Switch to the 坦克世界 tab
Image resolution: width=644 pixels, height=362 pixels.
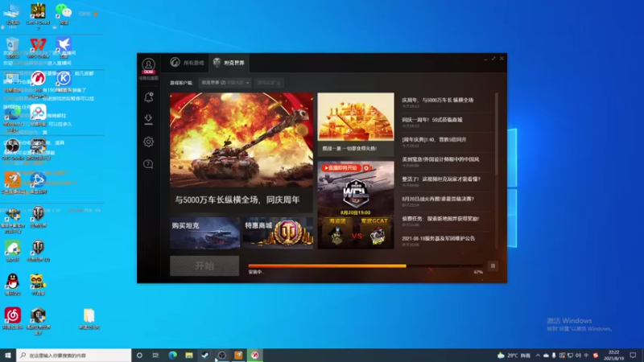pyautogui.click(x=229, y=63)
